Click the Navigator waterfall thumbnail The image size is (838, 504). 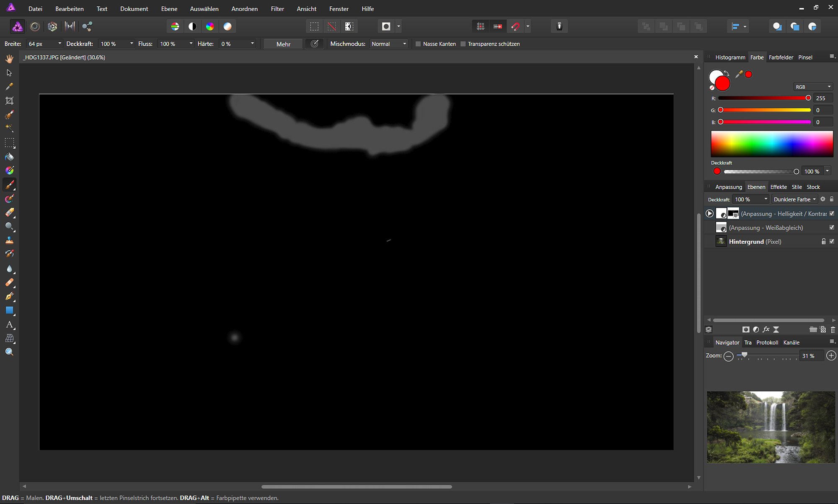click(x=771, y=427)
